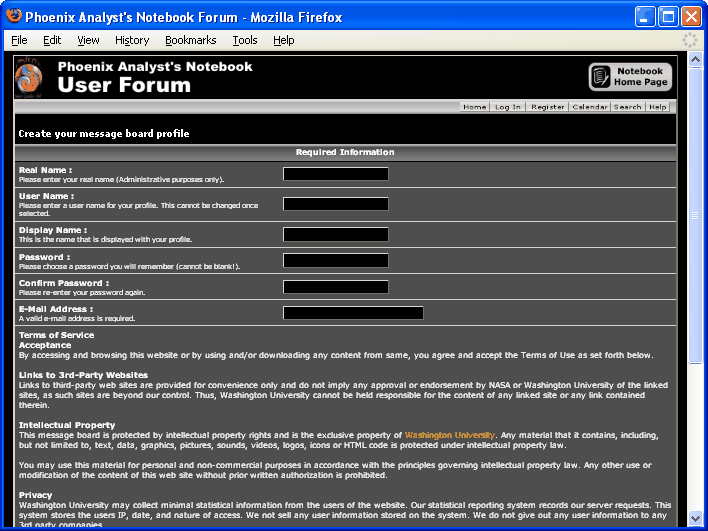This screenshot has height=531, width=708.
Task: Click the 'Required Information' header
Action: click(345, 152)
